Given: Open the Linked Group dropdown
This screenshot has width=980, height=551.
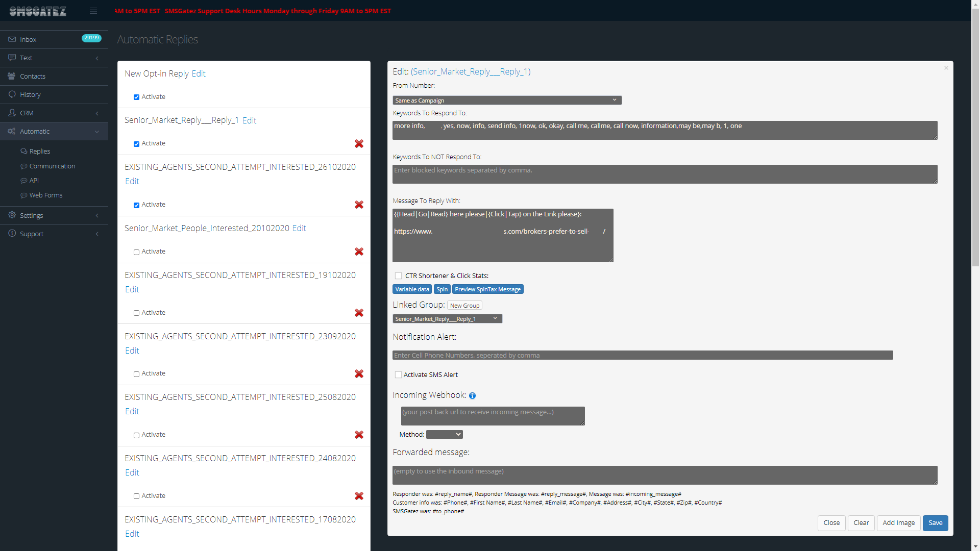Looking at the screenshot, I should tap(447, 319).
